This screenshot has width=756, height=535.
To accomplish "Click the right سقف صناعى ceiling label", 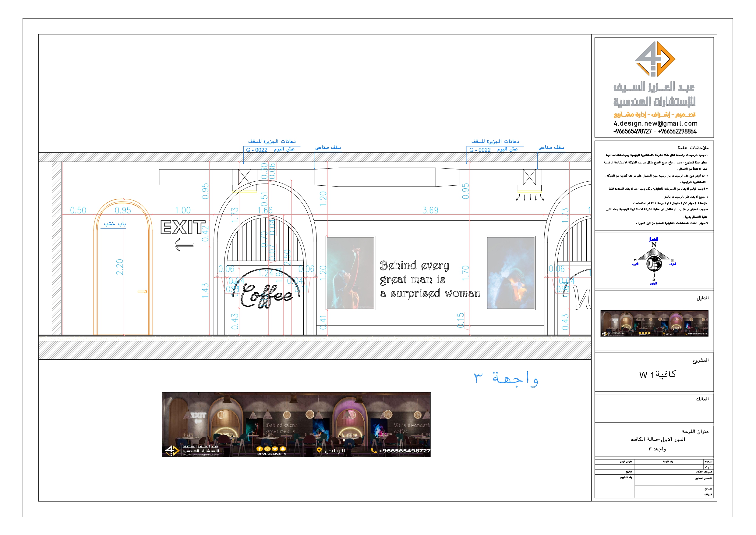I will tap(551, 147).
